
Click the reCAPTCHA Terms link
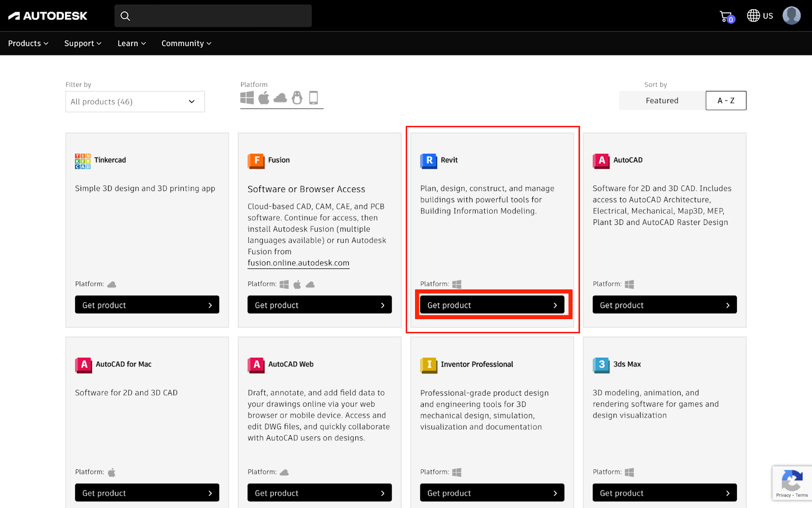point(802,495)
